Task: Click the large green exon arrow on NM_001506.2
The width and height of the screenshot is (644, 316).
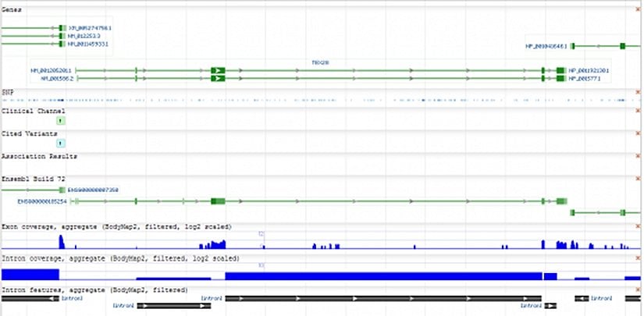Action: (219, 79)
